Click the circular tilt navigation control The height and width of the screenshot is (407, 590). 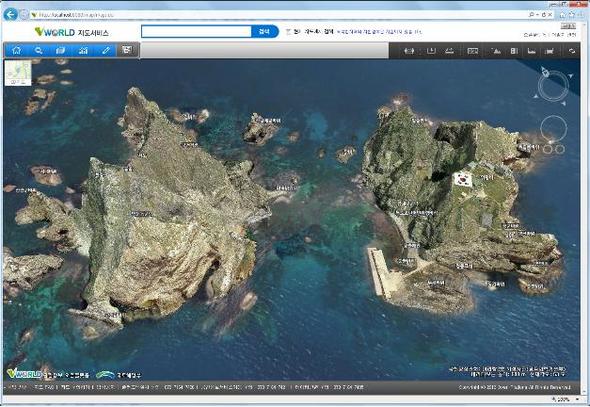pos(554,129)
